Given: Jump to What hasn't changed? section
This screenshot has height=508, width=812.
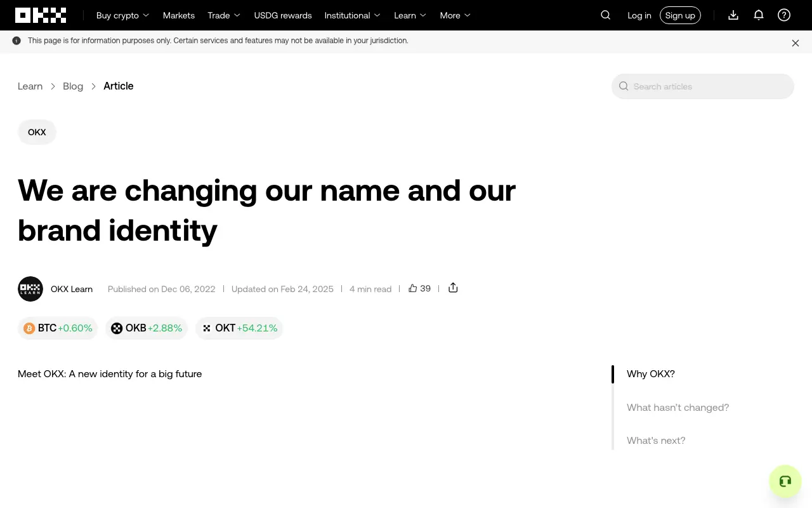Looking at the screenshot, I should [x=678, y=408].
